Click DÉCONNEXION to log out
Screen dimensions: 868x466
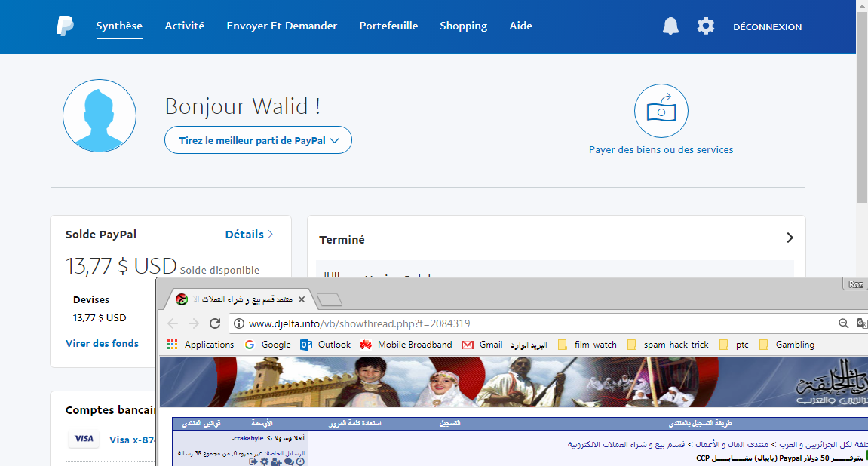(767, 26)
